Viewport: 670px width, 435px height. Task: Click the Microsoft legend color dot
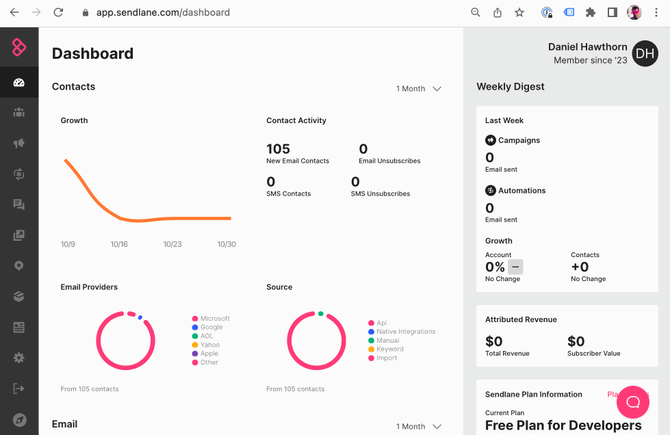tap(195, 319)
